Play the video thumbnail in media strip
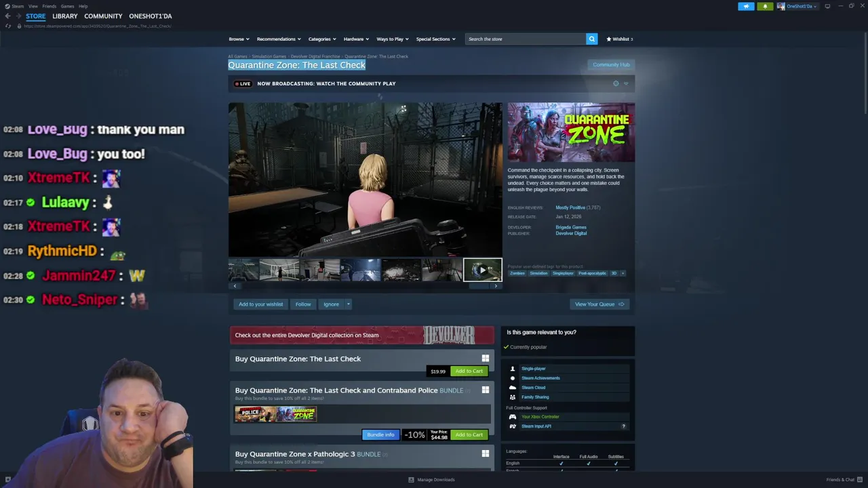 click(x=482, y=270)
